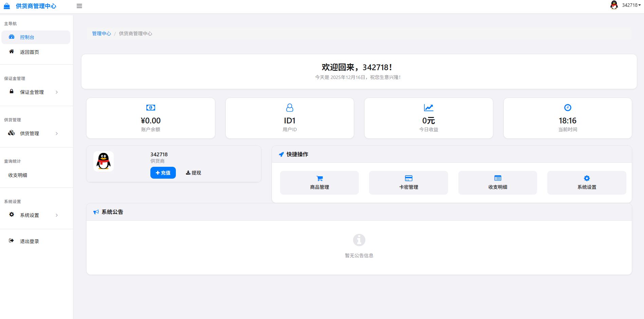Click the money icon above 账户余额
Screen dimensions: 644x319
tap(151, 108)
